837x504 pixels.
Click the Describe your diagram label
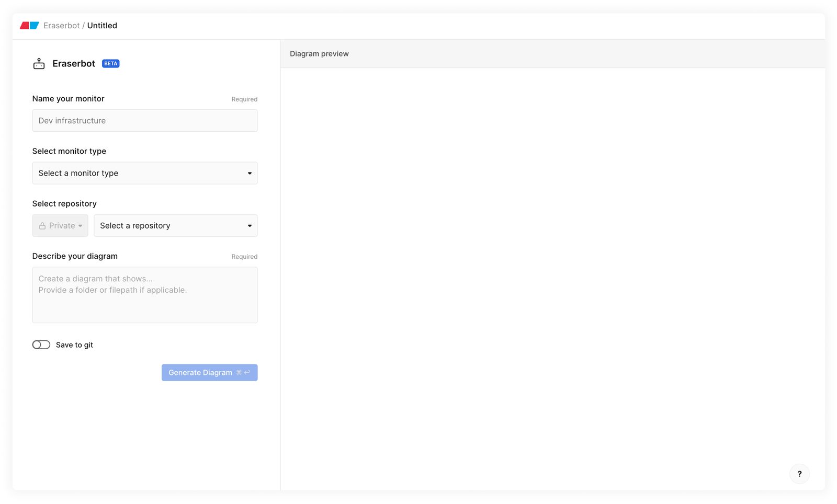(75, 256)
